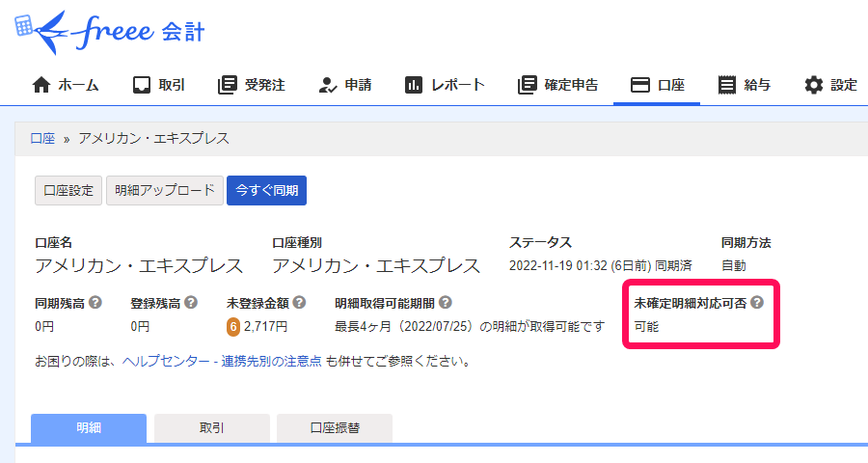Click the 今すぐ同期 button
Image resolution: width=868 pixels, height=463 pixels.
coord(267,191)
